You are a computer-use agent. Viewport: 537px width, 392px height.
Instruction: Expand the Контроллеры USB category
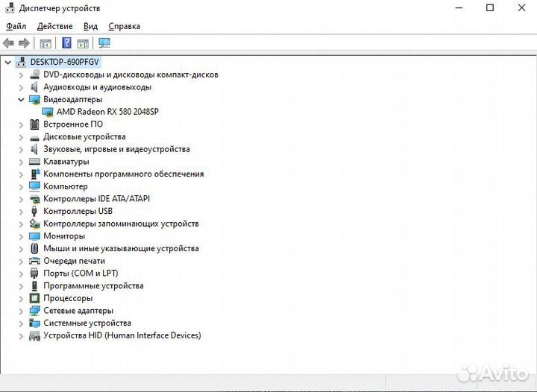[x=21, y=212]
